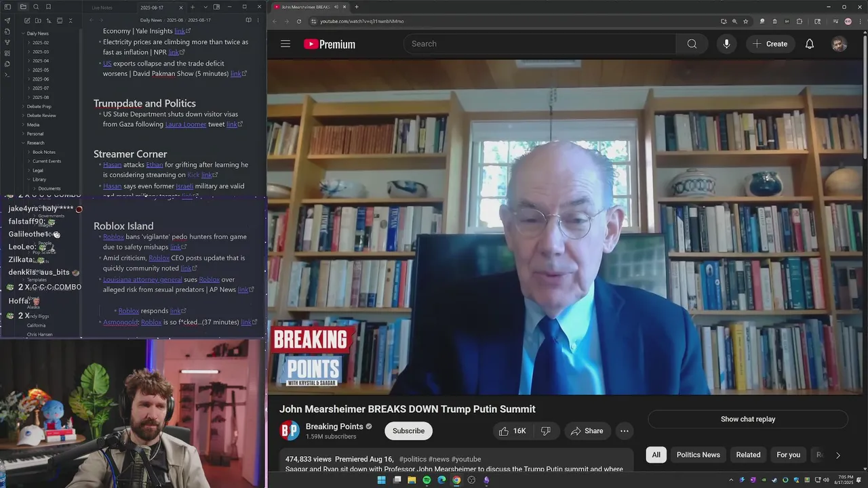Open YouTube hamburger guide menu
This screenshot has width=868, height=488.
pos(285,44)
